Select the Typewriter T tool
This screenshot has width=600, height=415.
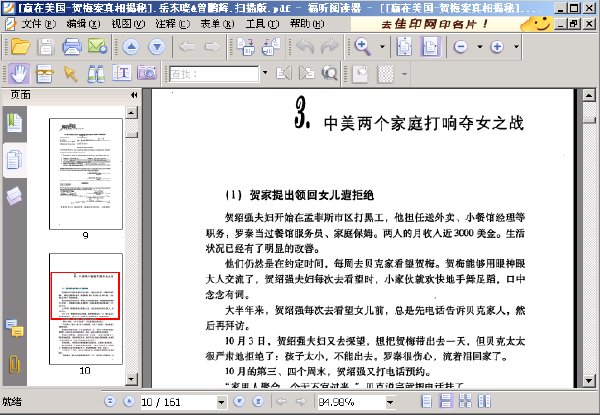(121, 72)
